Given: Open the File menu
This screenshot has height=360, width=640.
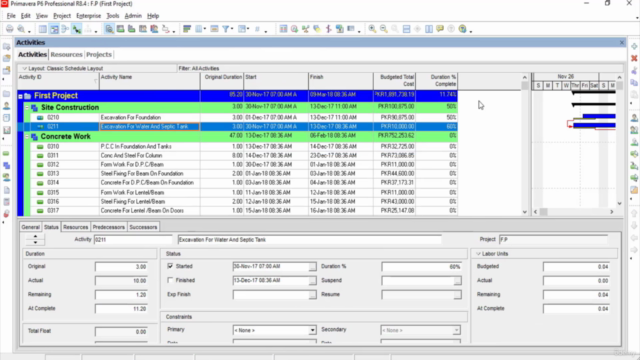Looking at the screenshot, I should pyautogui.click(x=11, y=16).
